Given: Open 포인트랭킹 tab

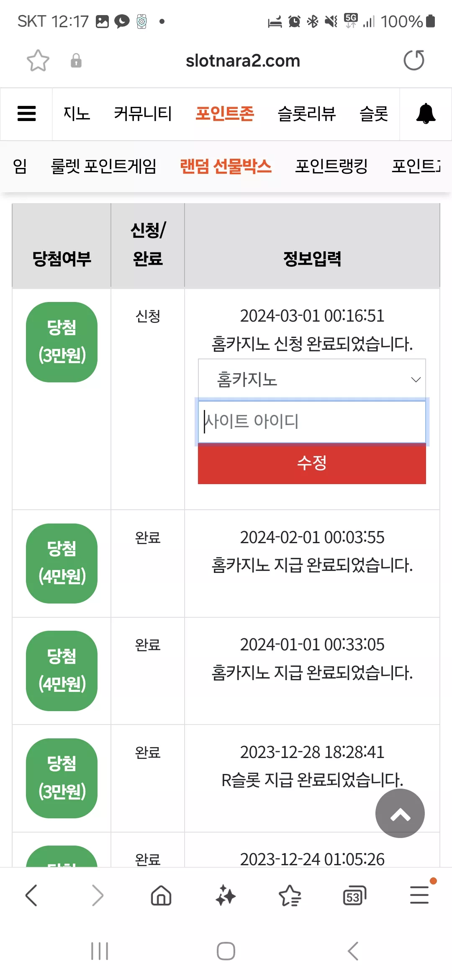Looking at the screenshot, I should pyautogui.click(x=331, y=166).
